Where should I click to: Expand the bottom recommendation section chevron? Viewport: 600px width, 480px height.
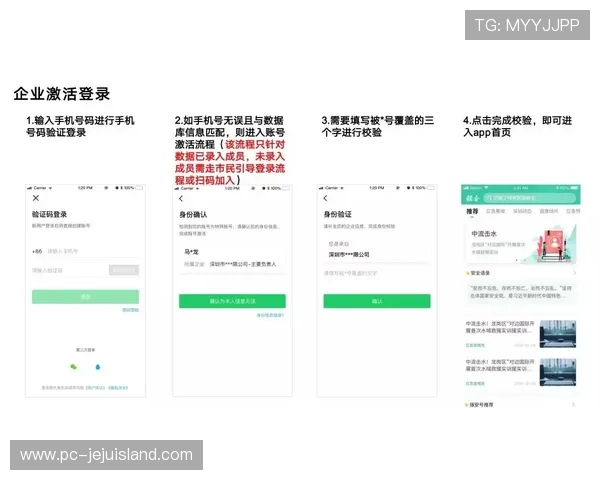[x=573, y=405]
